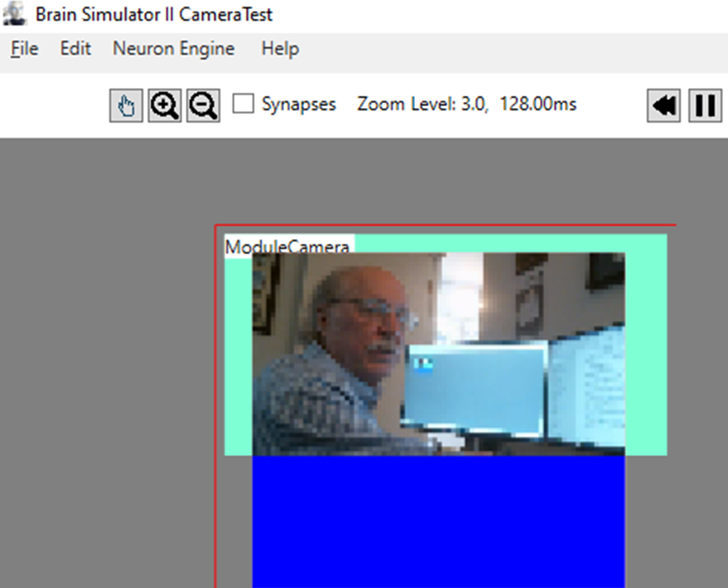728x588 pixels.
Task: Click the zoom out magnifier
Action: (x=203, y=105)
